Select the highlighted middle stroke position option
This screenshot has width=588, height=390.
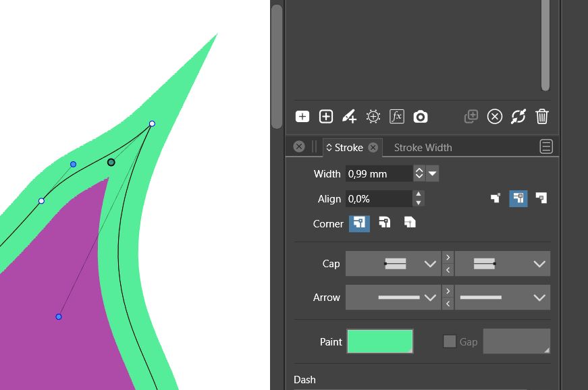(x=518, y=198)
